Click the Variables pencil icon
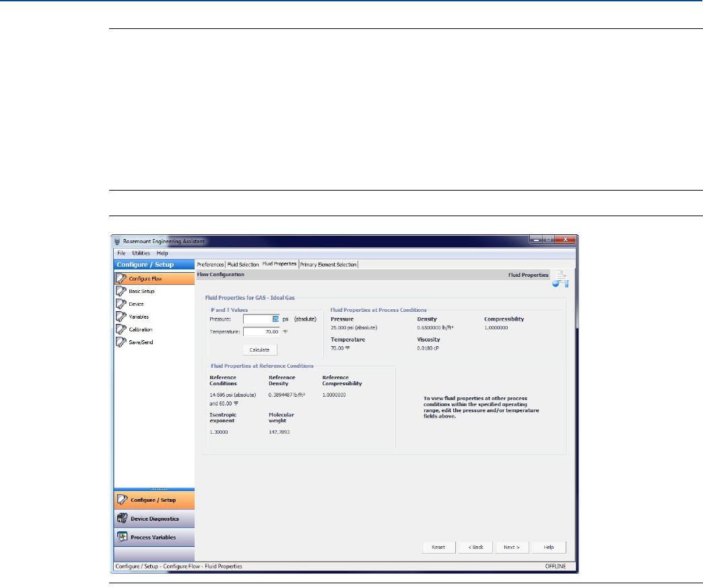Viewport: 703px width, 588px height. tap(121, 317)
